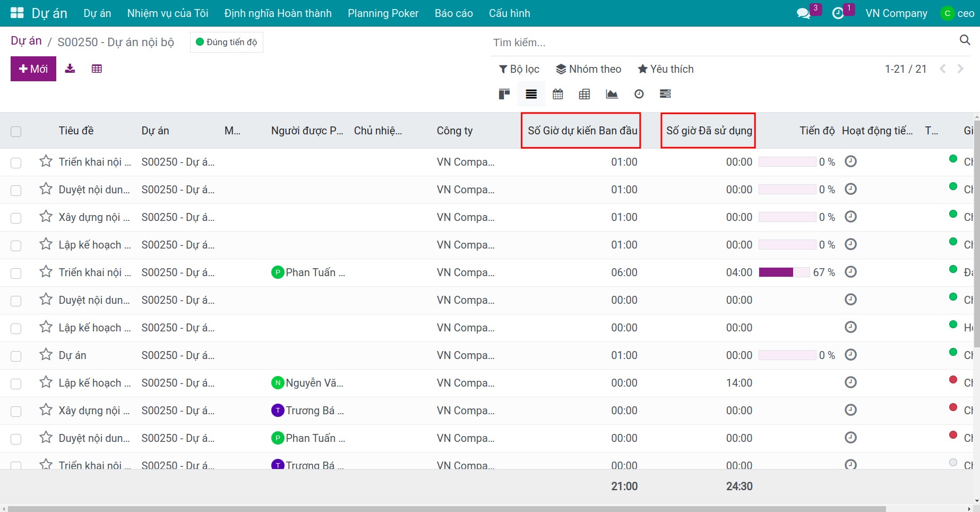This screenshot has height=512, width=980.
Task: Open 'Định nghĩa Hoàn thành' menu
Action: pyautogui.click(x=278, y=13)
